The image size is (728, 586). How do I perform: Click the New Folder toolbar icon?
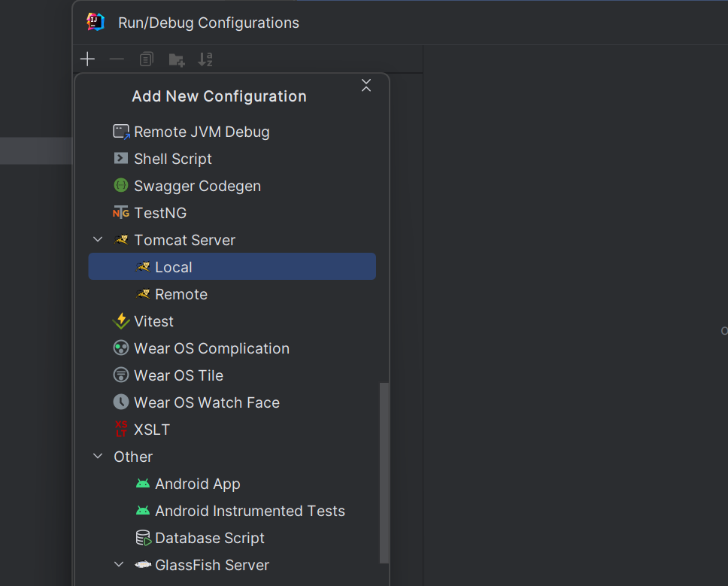coord(177,60)
